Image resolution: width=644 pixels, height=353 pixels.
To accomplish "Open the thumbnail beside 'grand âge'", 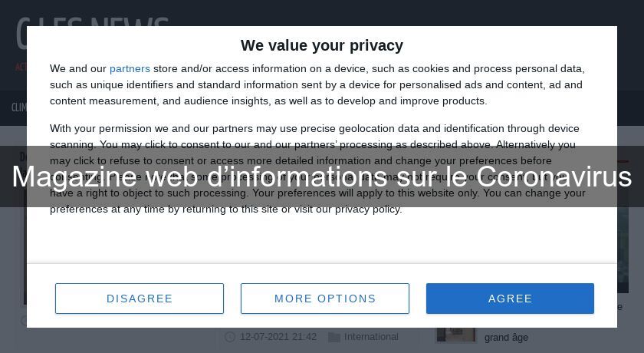I will pyautogui.click(x=455, y=335).
